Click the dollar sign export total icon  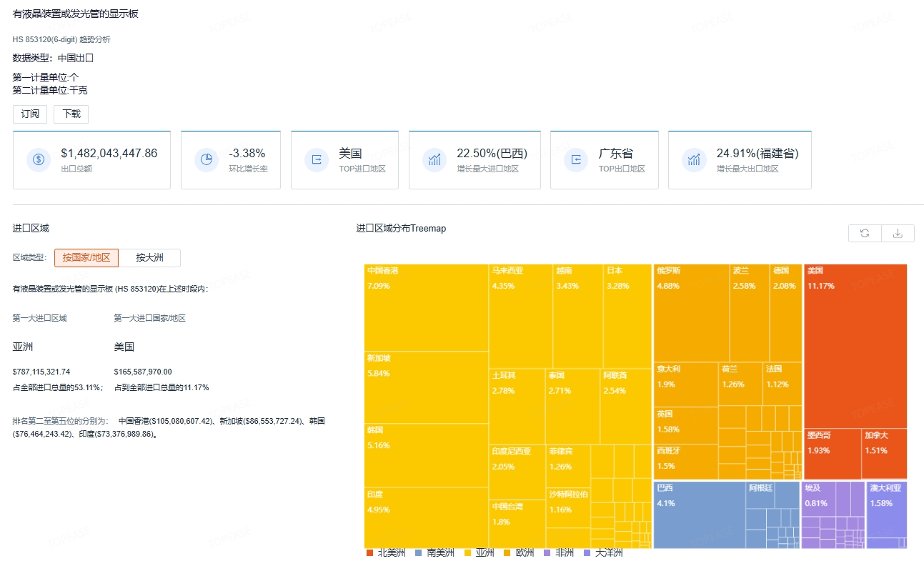[39, 159]
